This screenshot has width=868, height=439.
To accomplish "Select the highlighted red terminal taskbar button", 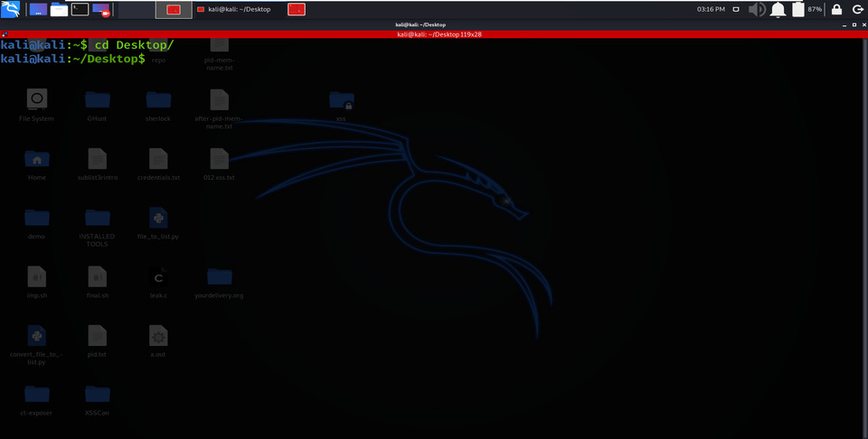I will click(x=174, y=9).
